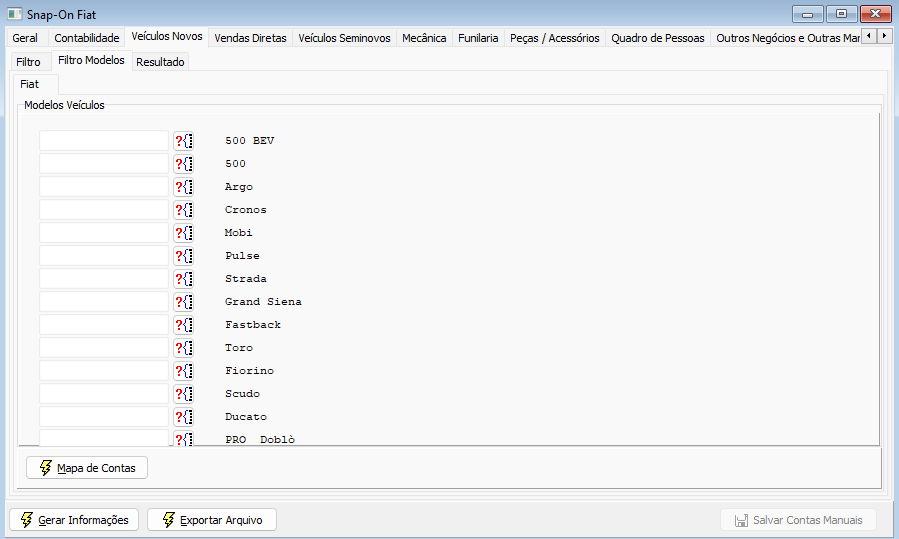The height and width of the screenshot is (539, 899).
Task: Open lookup icon beside 500 model
Action: pos(183,163)
